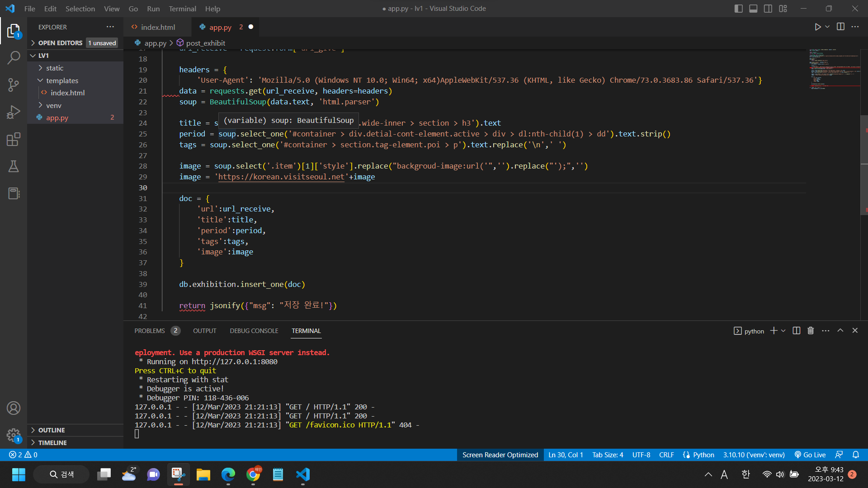Switch to the OUTPUT tab
This screenshot has width=868, height=488.
(204, 331)
